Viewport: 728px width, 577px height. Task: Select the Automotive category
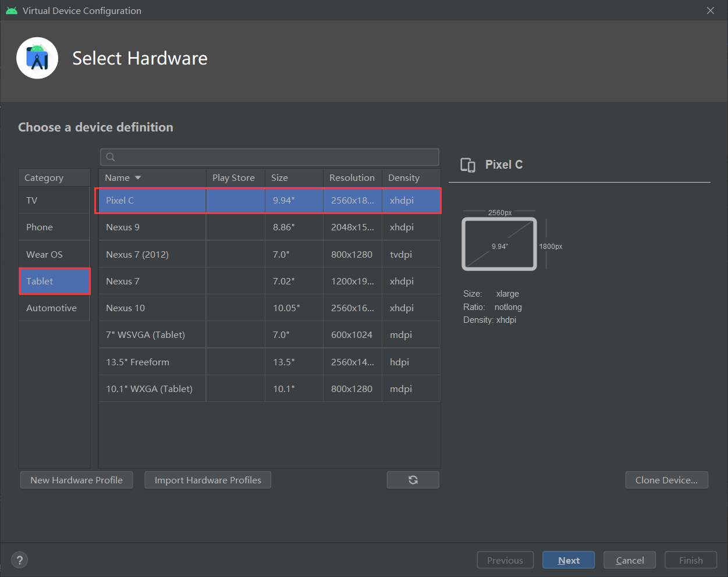pyautogui.click(x=54, y=308)
